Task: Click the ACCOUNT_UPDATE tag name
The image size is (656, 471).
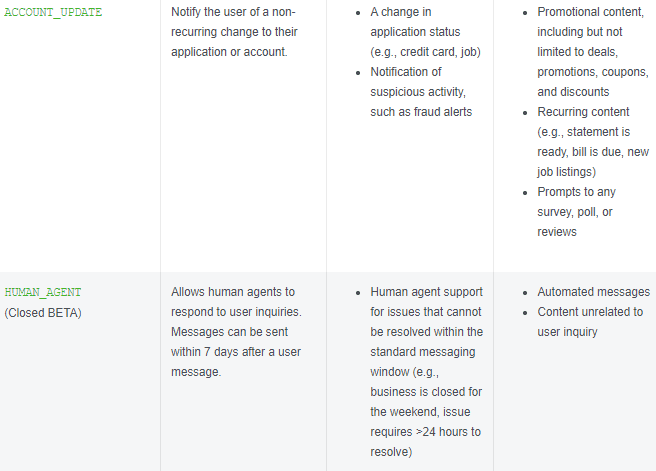Action: 54,12
